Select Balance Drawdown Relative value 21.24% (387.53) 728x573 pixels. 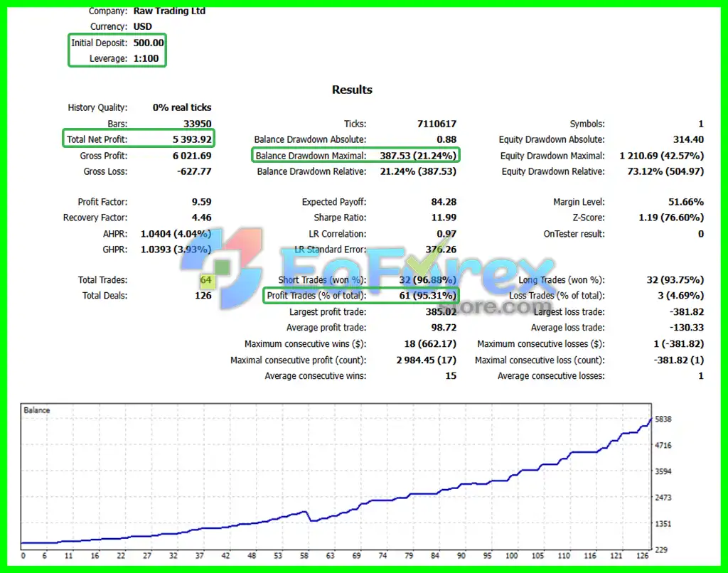coord(418,171)
